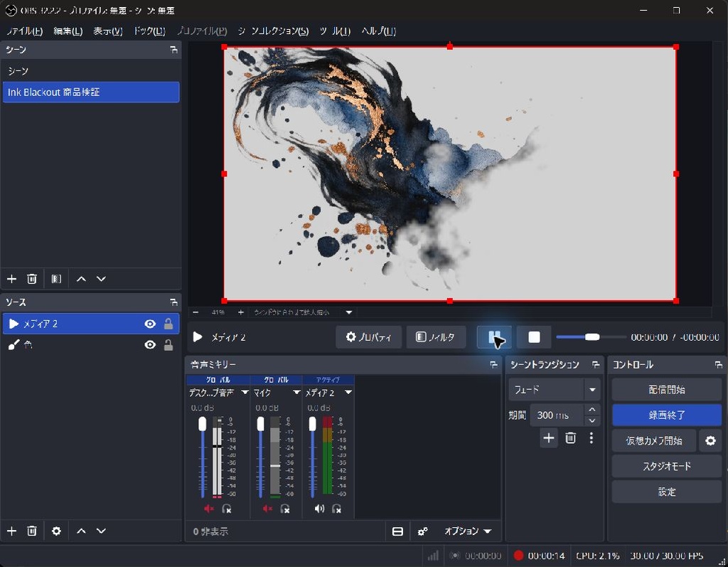Screen dimensions: 728x567
Task: Add a scene transition with plus
Action: pos(549,438)
